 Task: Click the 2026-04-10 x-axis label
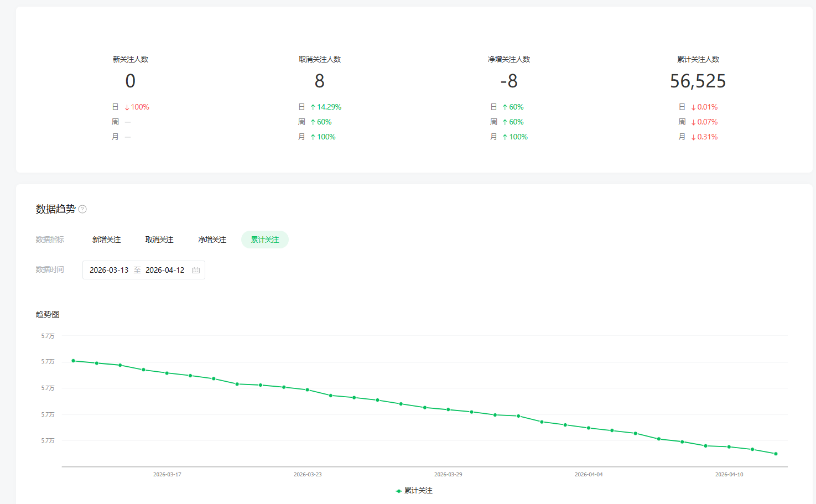click(729, 475)
